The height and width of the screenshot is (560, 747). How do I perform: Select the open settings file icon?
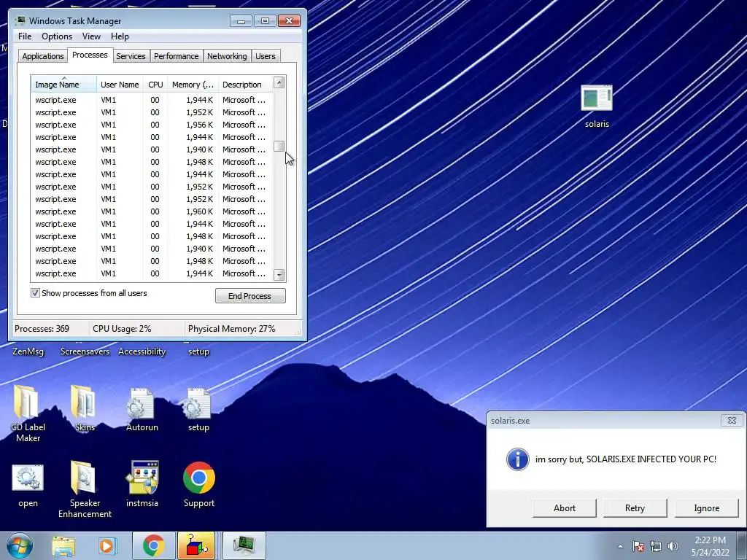point(28,485)
